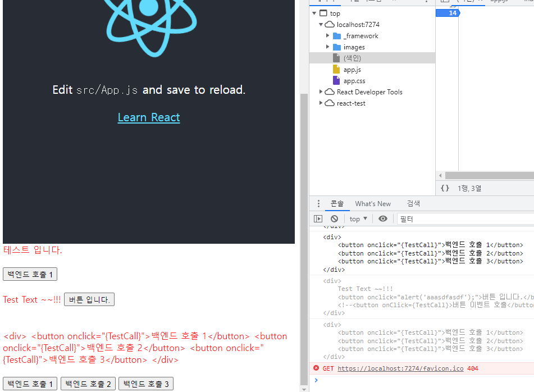Follow the Learn React link
The height and width of the screenshot is (392, 534).
click(x=149, y=117)
